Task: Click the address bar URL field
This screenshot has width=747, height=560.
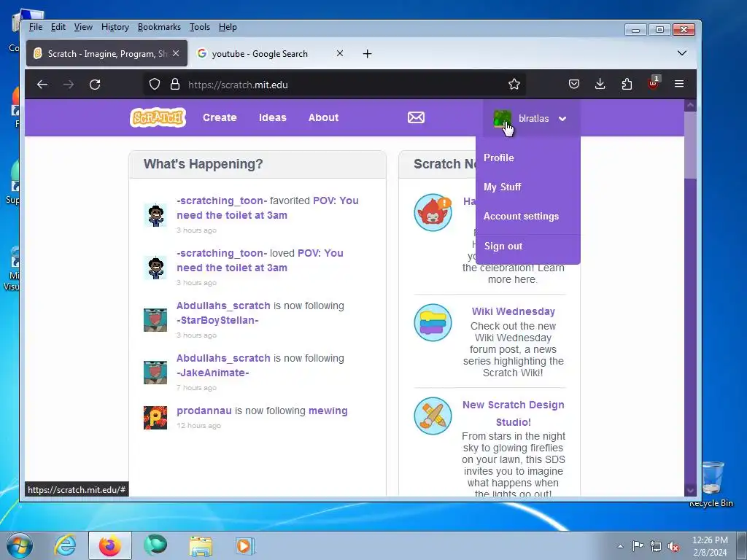Action: coord(333,85)
